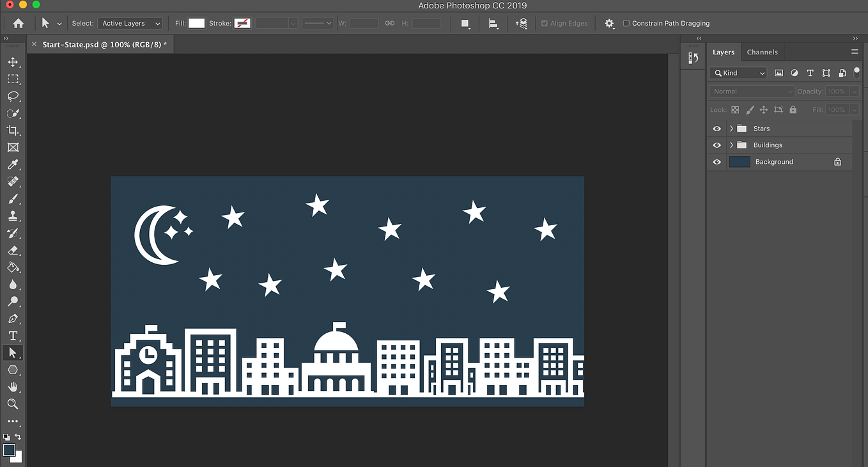Select the Move tool
This screenshot has width=868, height=467.
(12, 62)
